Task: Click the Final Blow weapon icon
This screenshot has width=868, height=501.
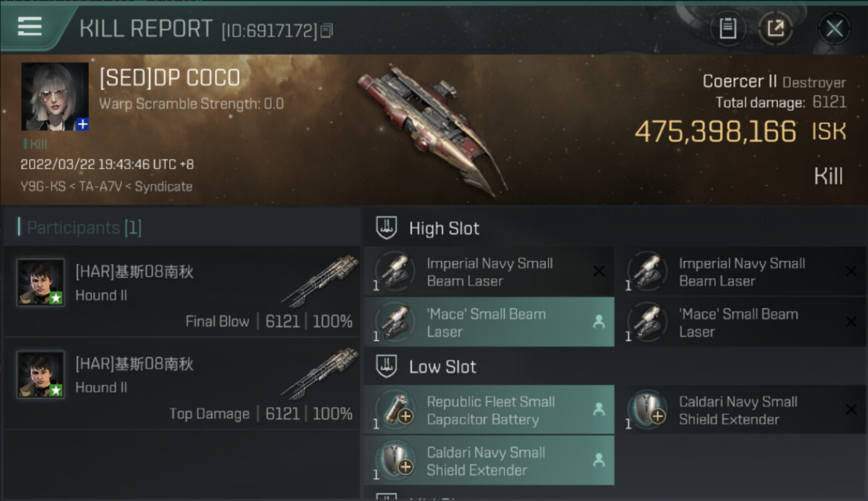Action: [x=320, y=281]
